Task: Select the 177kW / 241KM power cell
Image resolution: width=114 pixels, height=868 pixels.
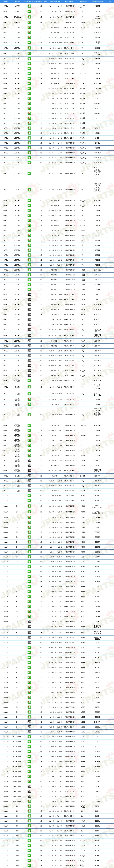Action: 70,562
